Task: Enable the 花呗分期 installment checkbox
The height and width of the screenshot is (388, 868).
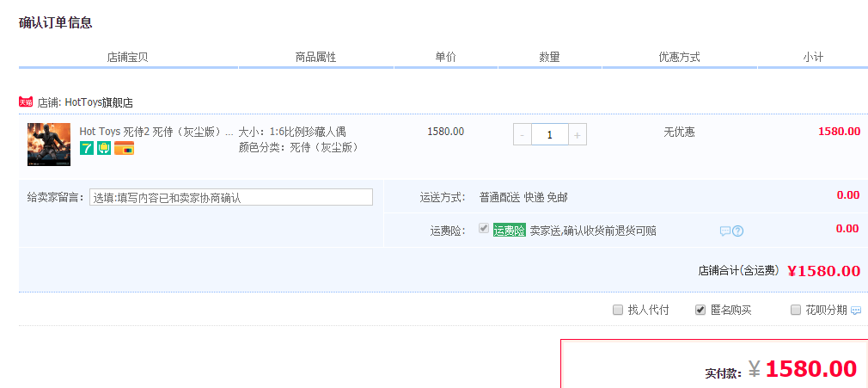Action: pos(796,310)
